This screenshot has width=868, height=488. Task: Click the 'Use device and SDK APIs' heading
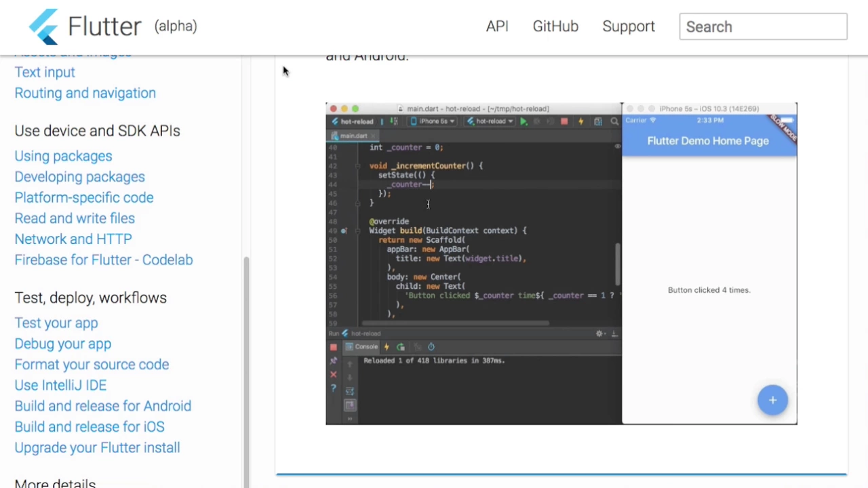97,131
